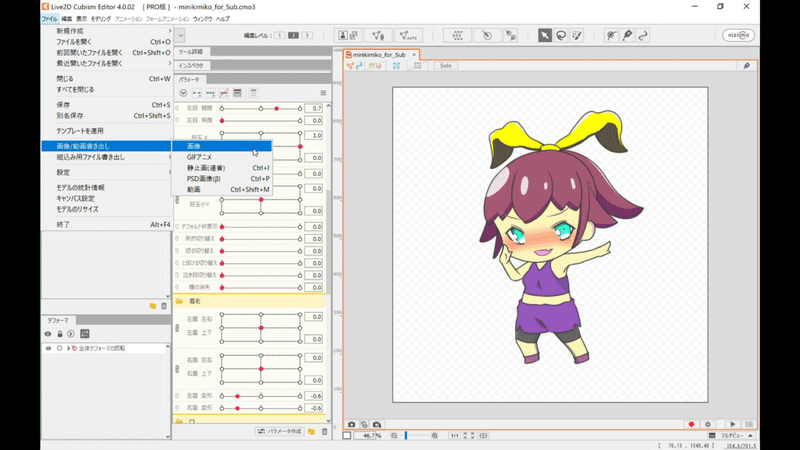Viewport: 800px width, 450px height.
Task: Click the warp deformer creation icon
Action: [x=458, y=35]
